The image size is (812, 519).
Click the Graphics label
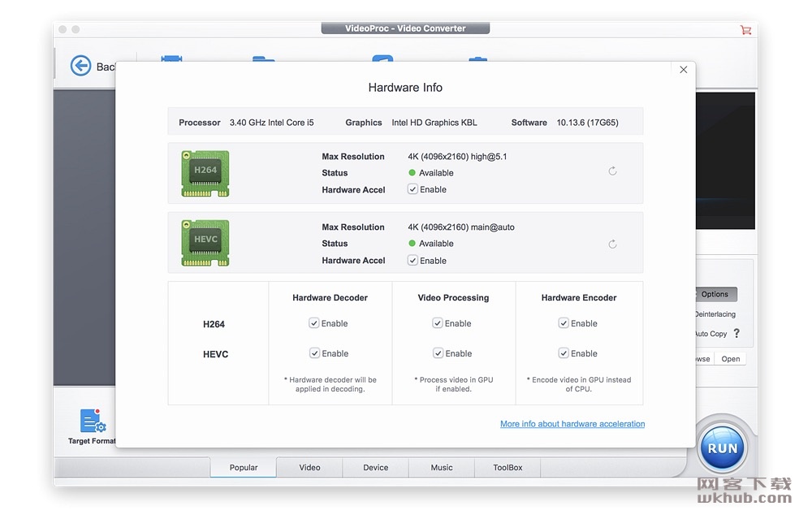tap(364, 123)
